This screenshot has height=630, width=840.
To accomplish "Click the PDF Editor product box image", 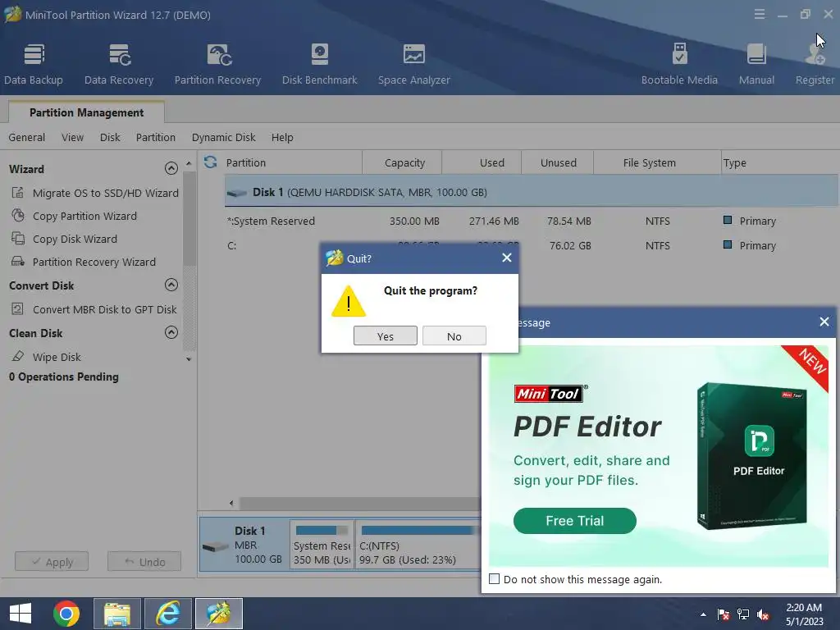I will click(751, 456).
